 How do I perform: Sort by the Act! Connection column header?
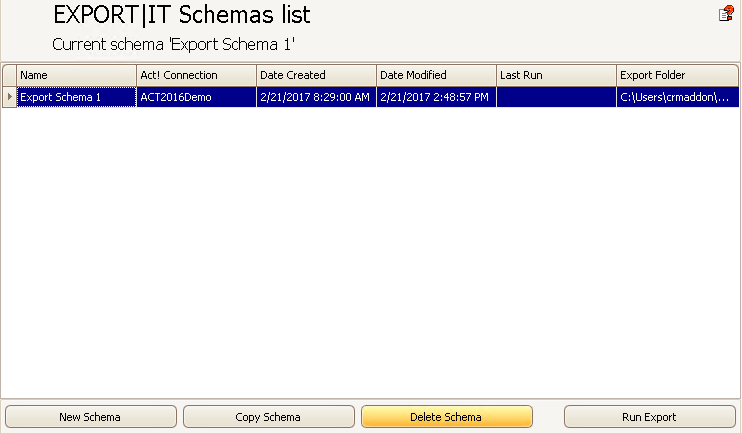pyautogui.click(x=196, y=75)
